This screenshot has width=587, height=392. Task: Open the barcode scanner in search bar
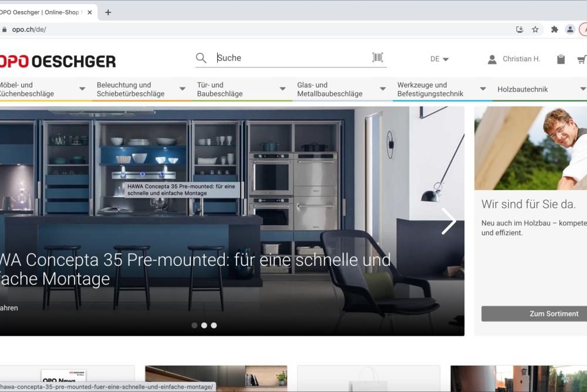[x=377, y=58]
